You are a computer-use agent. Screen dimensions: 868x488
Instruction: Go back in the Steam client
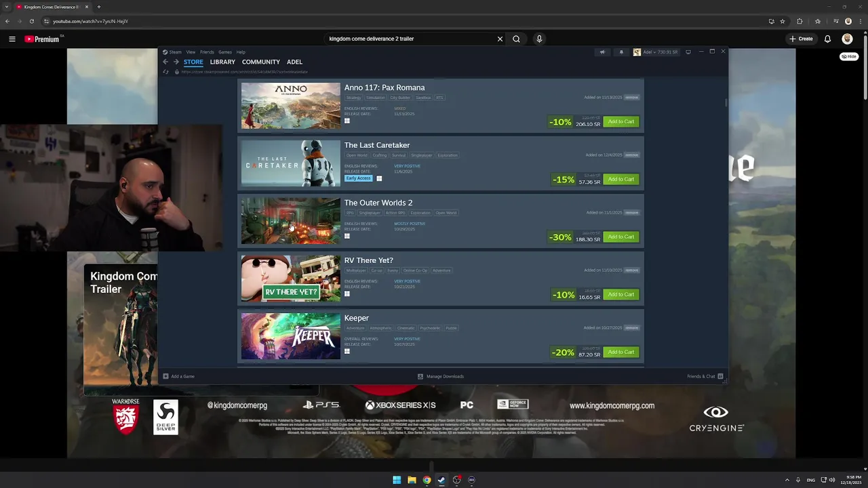coord(165,62)
